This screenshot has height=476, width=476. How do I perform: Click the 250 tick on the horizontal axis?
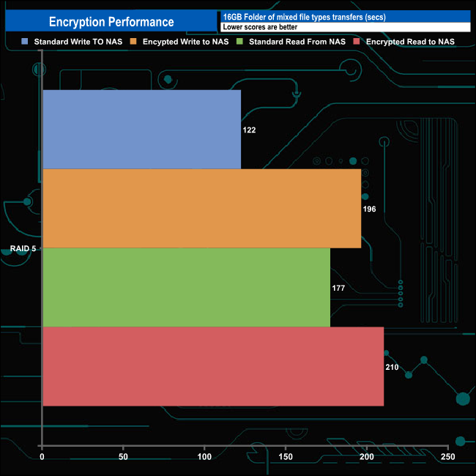coord(447,457)
